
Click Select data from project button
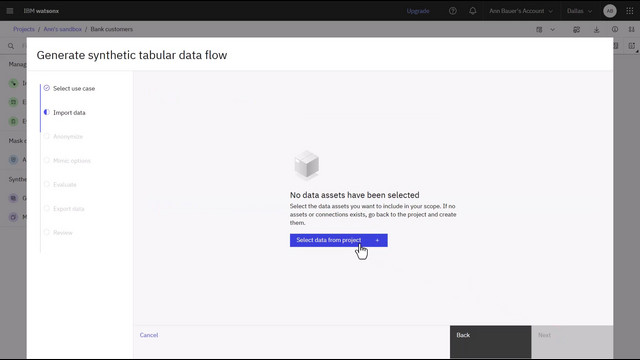pos(339,240)
